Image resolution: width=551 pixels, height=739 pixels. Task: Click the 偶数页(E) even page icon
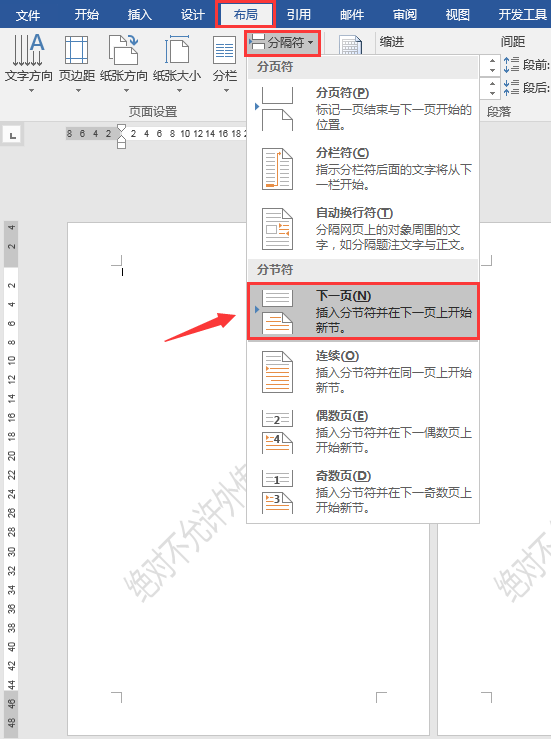pyautogui.click(x=277, y=432)
